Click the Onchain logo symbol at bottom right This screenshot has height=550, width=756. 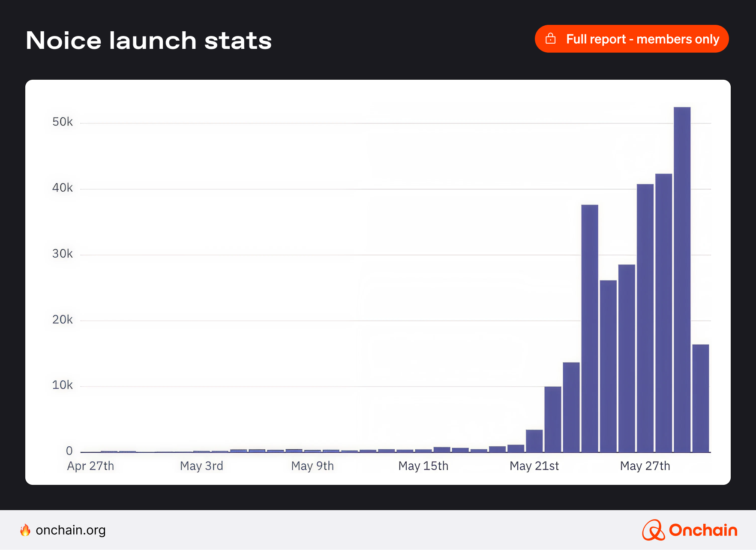(x=653, y=530)
